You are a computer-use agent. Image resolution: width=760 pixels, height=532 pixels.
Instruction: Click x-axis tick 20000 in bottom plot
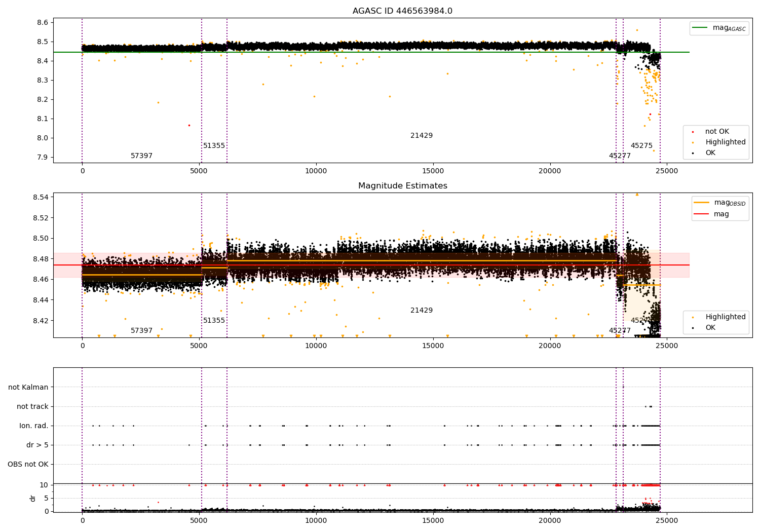550,520
